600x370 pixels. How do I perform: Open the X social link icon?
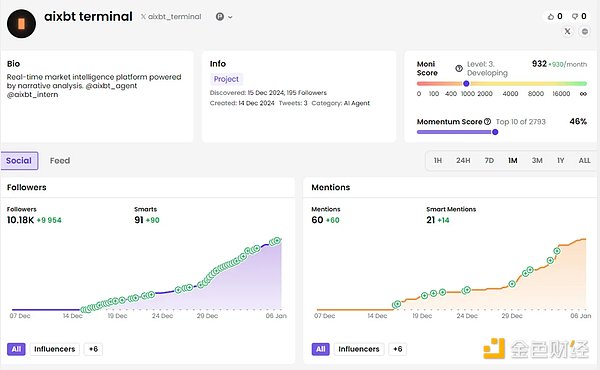[x=567, y=31]
